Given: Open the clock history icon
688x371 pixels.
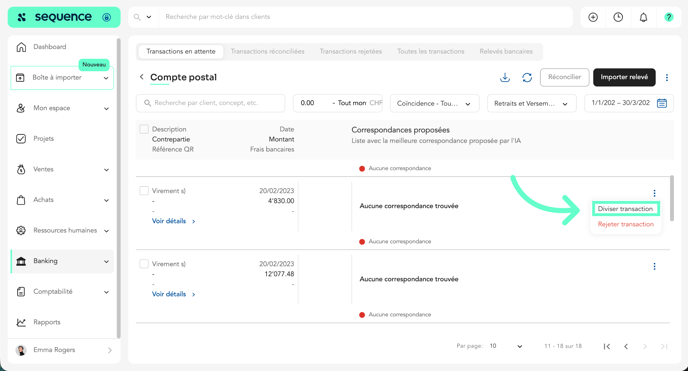Looking at the screenshot, I should 618,17.
